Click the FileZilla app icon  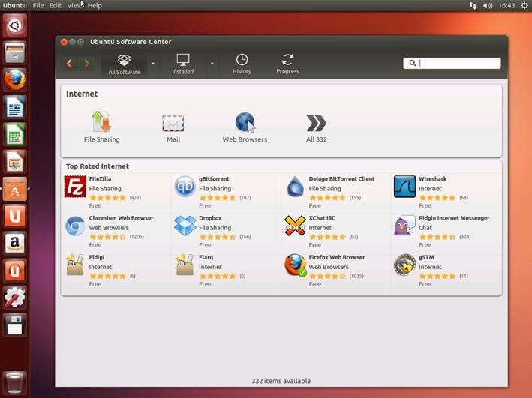tap(75, 187)
